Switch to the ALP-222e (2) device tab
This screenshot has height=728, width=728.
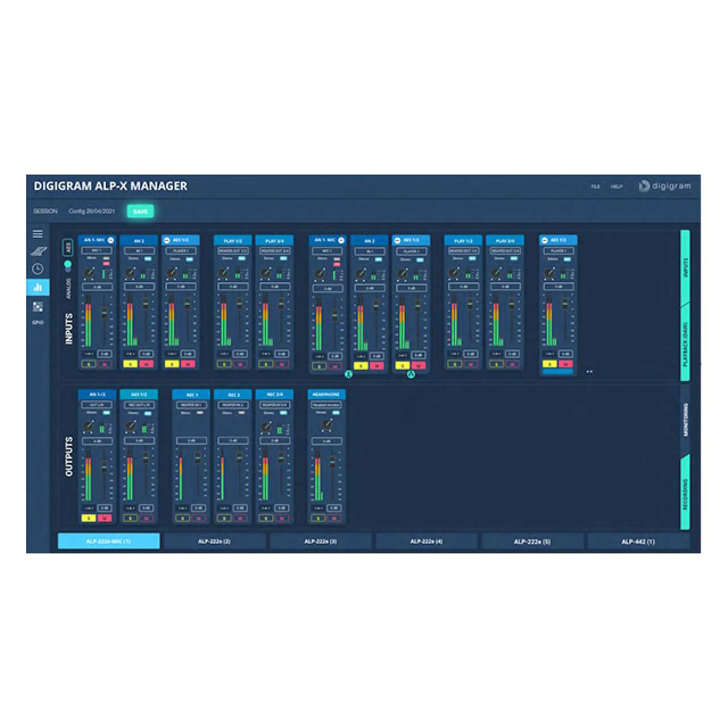(x=214, y=541)
